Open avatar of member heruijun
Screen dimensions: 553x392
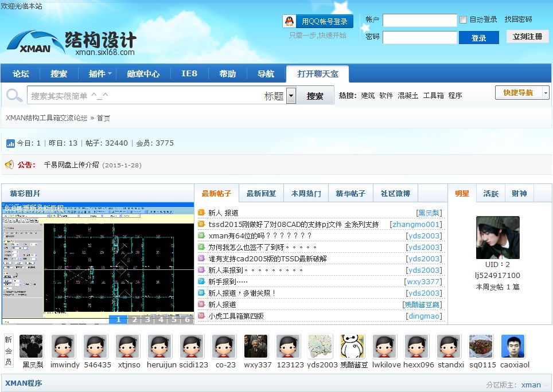[x=159, y=346]
